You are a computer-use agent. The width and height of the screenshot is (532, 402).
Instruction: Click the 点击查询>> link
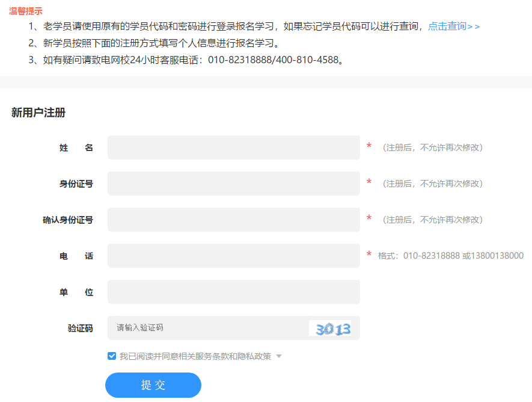pos(453,26)
